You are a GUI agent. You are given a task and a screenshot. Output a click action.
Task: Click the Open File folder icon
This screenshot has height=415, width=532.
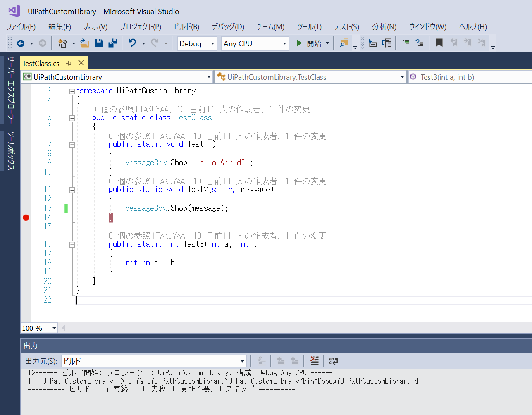(x=85, y=43)
